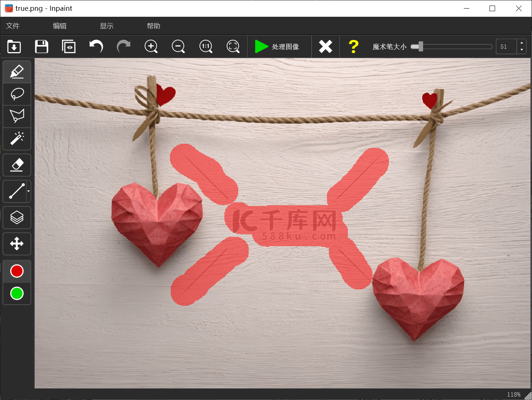This screenshot has height=400, width=532.
Task: Open help with the yellow question mark
Action: click(x=353, y=47)
